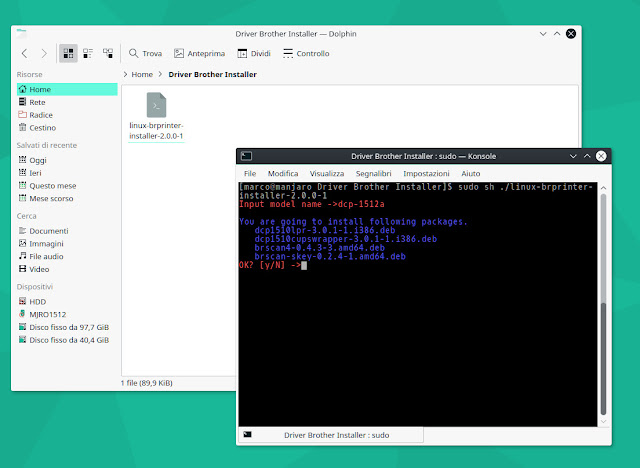Minimize the Konsole window
Viewport: 640px width, 468px height.
tap(573, 156)
